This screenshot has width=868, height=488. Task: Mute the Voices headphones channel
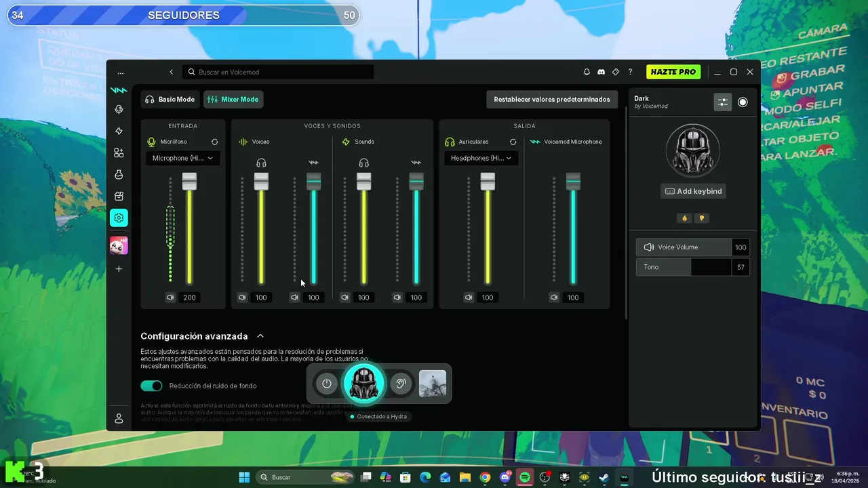tap(242, 298)
